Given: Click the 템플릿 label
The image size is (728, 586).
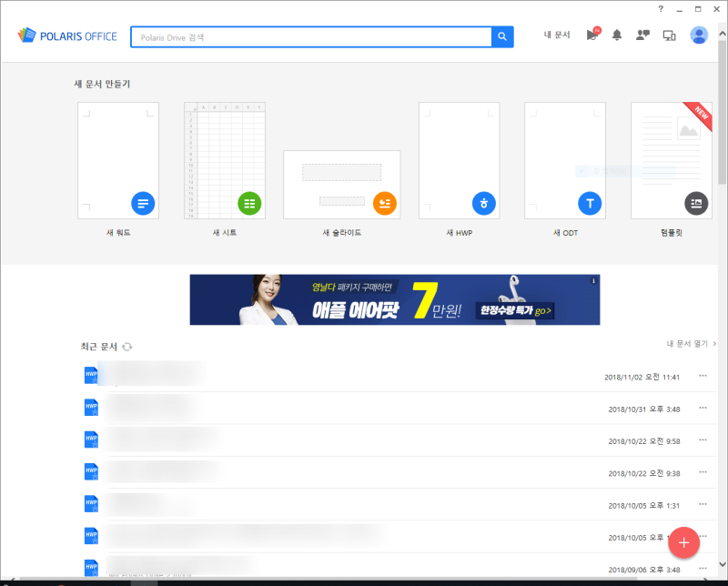Looking at the screenshot, I should click(x=672, y=233).
